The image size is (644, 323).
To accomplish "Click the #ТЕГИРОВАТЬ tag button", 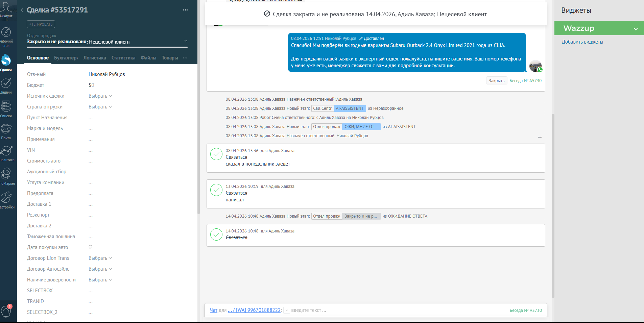I will pos(41,24).
